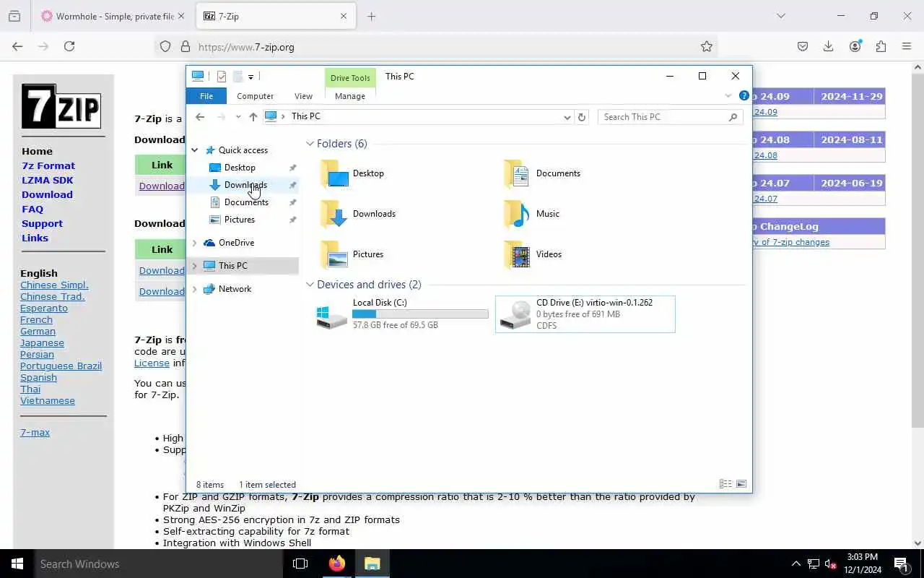The height and width of the screenshot is (578, 924).
Task: Select the Desktop folder icon in Folders
Action: coord(334,173)
